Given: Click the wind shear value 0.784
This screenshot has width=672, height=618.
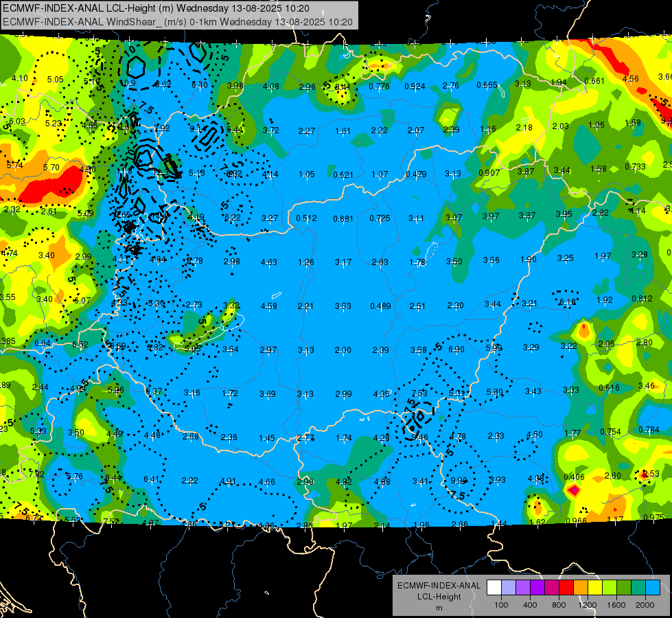Looking at the screenshot, I should pyautogui.click(x=649, y=429).
